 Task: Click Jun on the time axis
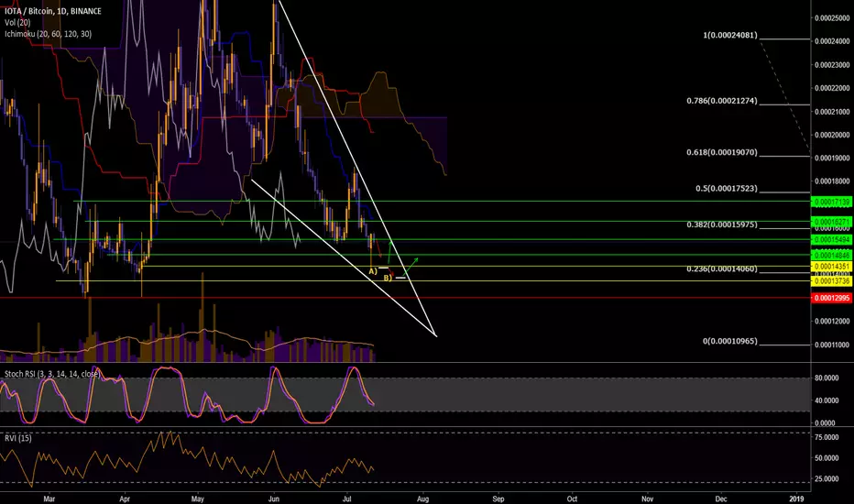point(273,499)
